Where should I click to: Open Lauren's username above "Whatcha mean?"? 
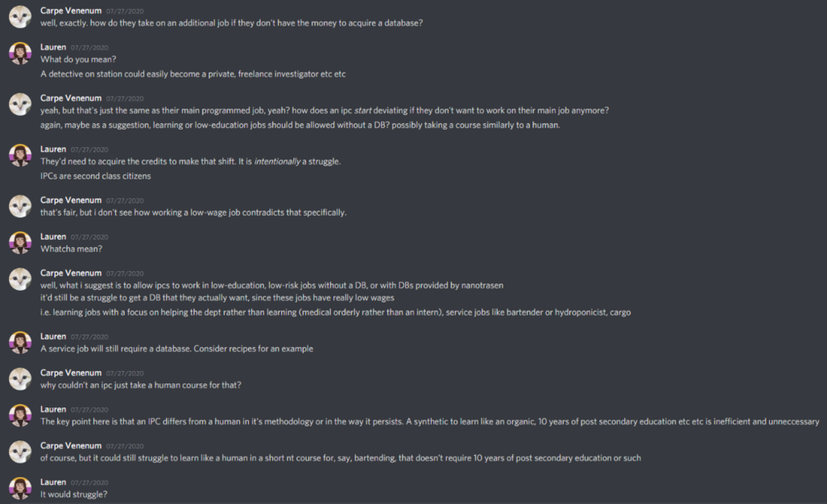tap(53, 236)
